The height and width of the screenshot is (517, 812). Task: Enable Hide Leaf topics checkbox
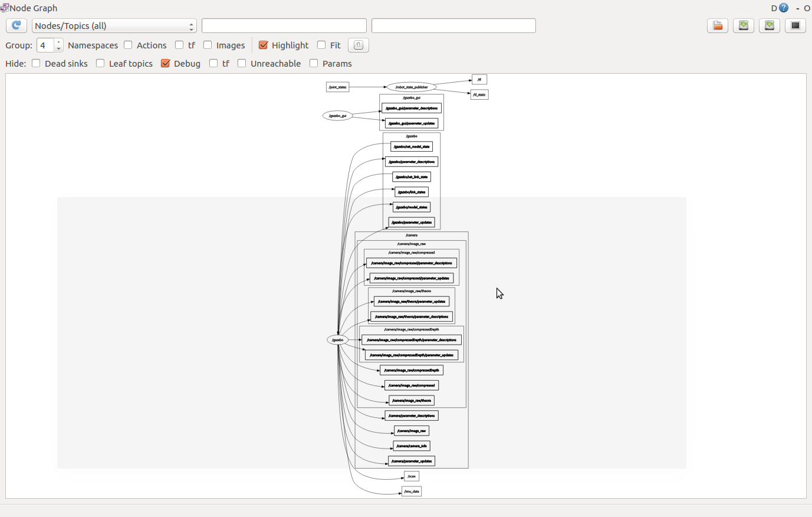(100, 63)
